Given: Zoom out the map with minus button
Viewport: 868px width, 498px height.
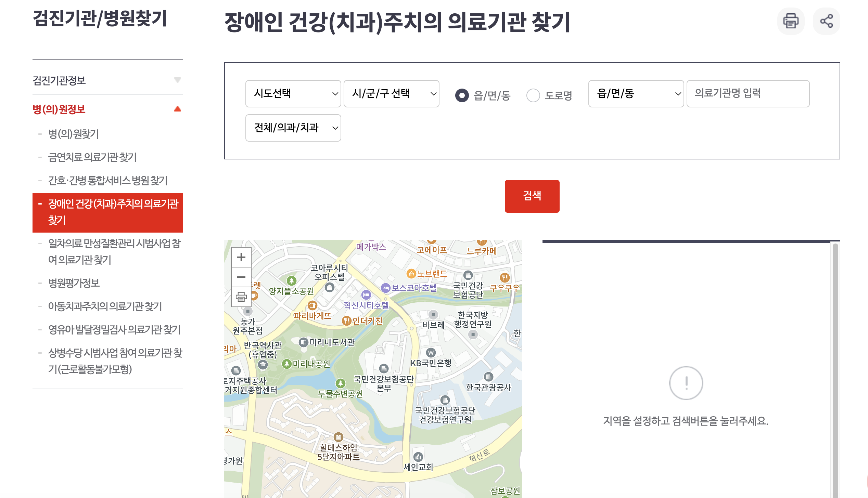Looking at the screenshot, I should [x=241, y=277].
